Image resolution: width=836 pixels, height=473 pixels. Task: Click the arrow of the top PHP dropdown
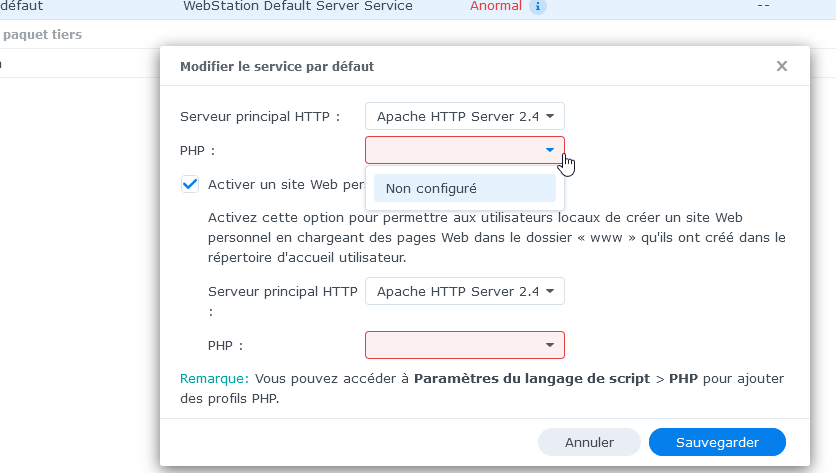[550, 150]
